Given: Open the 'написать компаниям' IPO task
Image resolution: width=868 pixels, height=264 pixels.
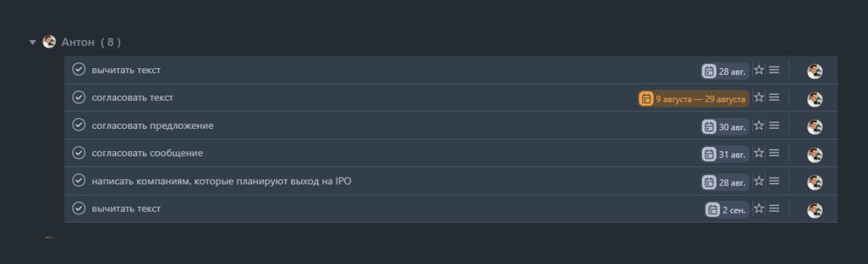Looking at the screenshot, I should [221, 181].
